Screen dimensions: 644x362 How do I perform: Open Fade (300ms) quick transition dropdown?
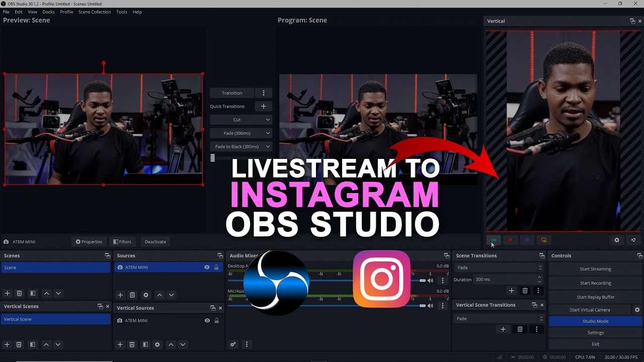click(x=241, y=133)
